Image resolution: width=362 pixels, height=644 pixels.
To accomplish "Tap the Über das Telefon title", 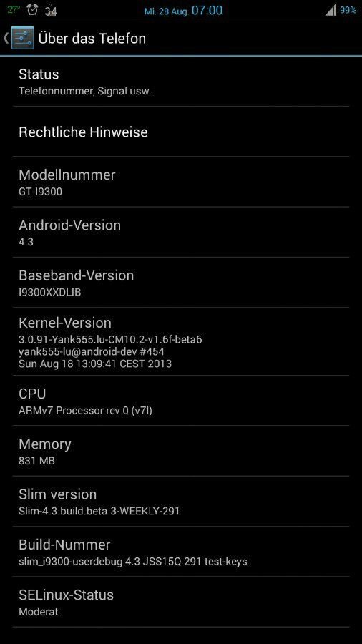I will tap(92, 38).
